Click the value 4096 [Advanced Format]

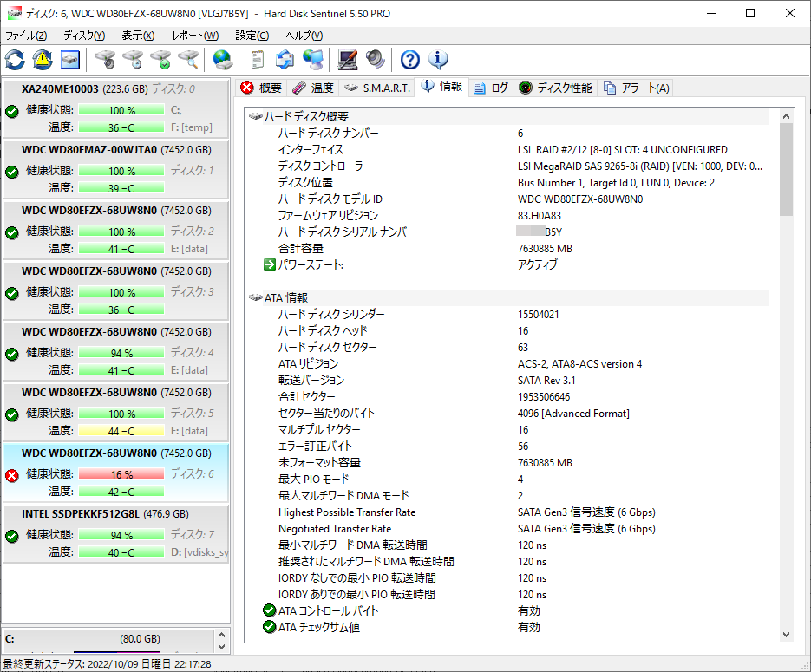point(573,414)
